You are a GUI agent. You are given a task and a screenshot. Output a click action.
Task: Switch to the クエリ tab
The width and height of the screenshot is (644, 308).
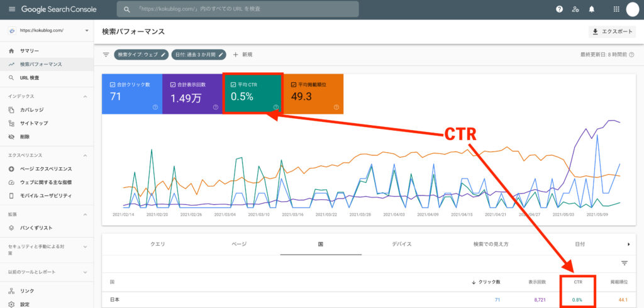coord(158,244)
